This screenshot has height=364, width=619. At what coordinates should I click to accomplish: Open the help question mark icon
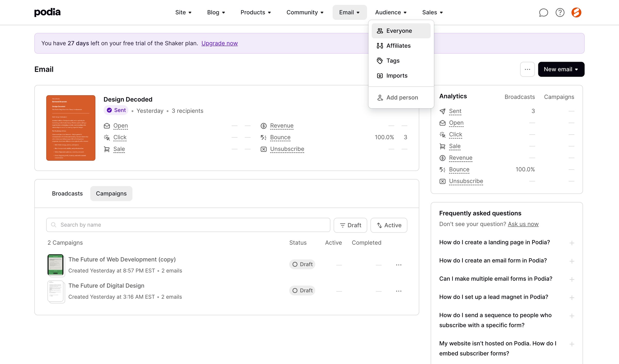click(560, 12)
